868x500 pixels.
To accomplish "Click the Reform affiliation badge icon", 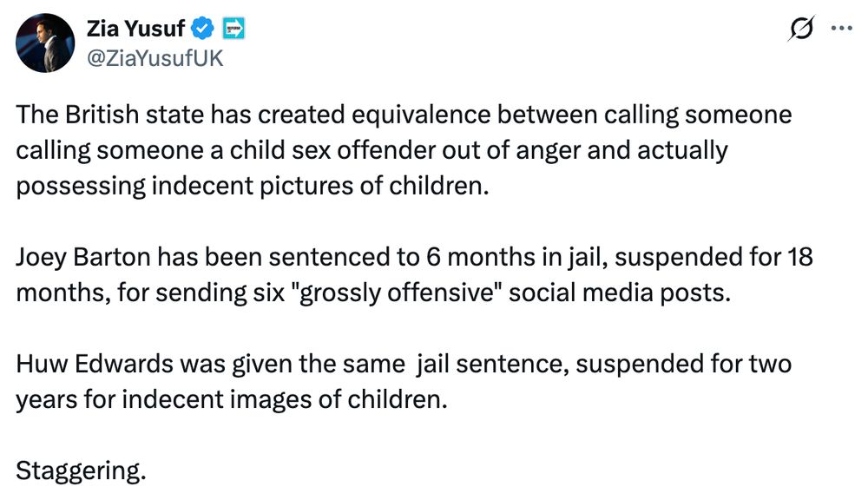I will pos(233,29).
